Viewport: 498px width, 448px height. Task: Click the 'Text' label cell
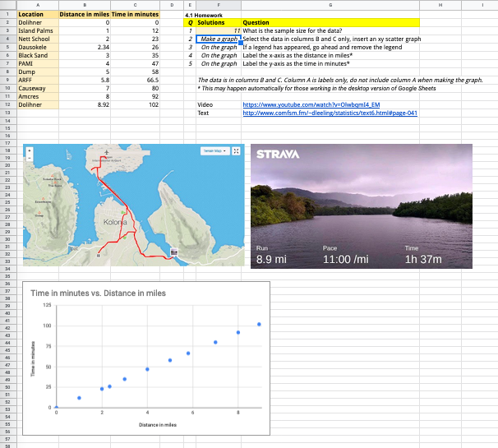219,113
